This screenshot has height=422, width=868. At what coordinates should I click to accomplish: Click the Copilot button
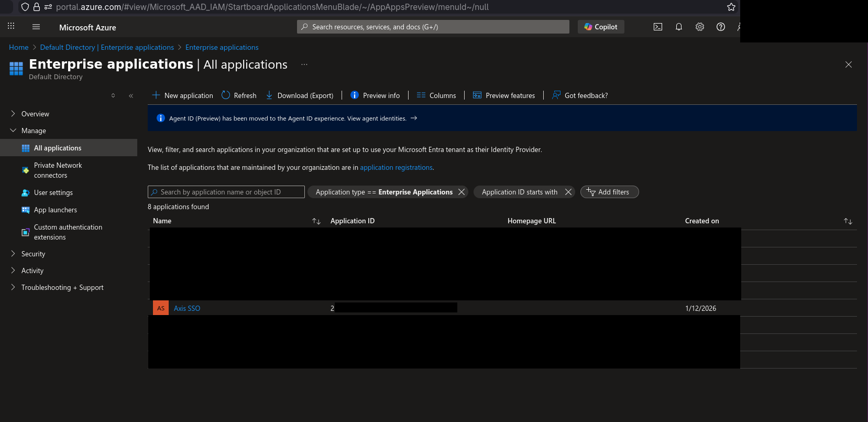click(x=601, y=27)
